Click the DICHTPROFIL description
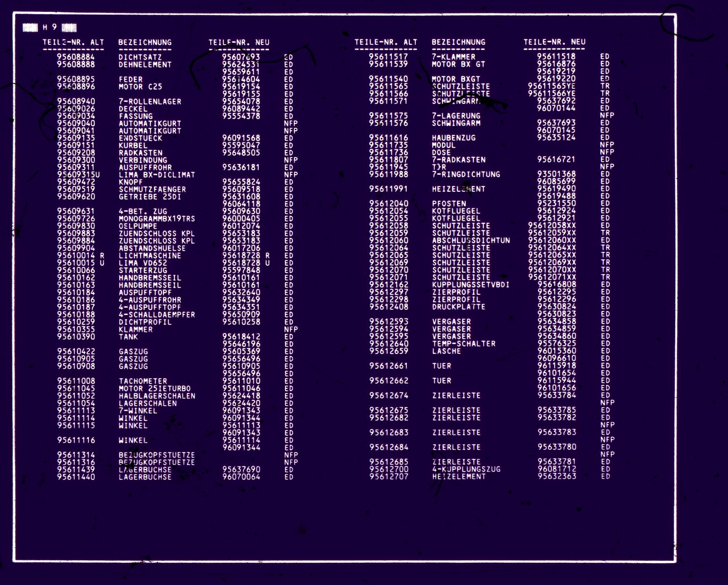This screenshot has width=728, height=585. coord(145,322)
